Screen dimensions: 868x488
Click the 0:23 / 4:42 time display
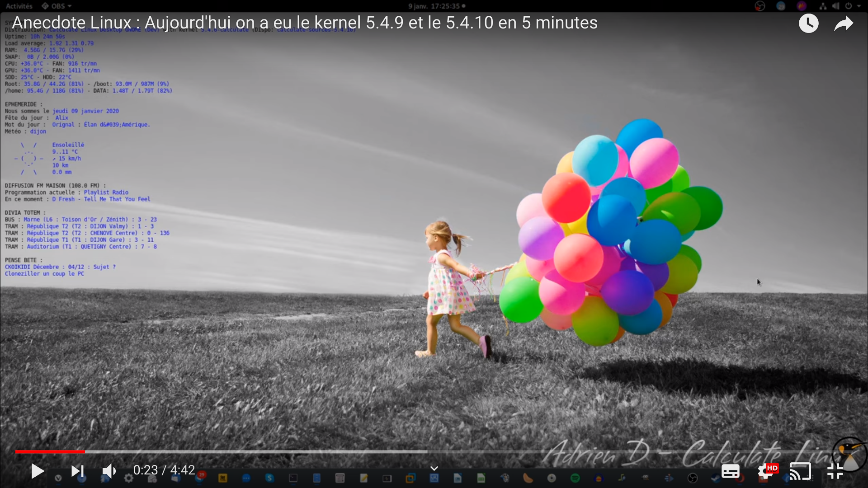164,470
